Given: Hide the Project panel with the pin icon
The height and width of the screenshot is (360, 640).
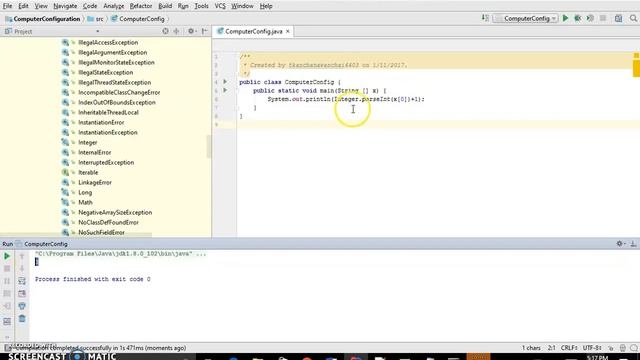Looking at the screenshot, I should (x=204, y=31).
